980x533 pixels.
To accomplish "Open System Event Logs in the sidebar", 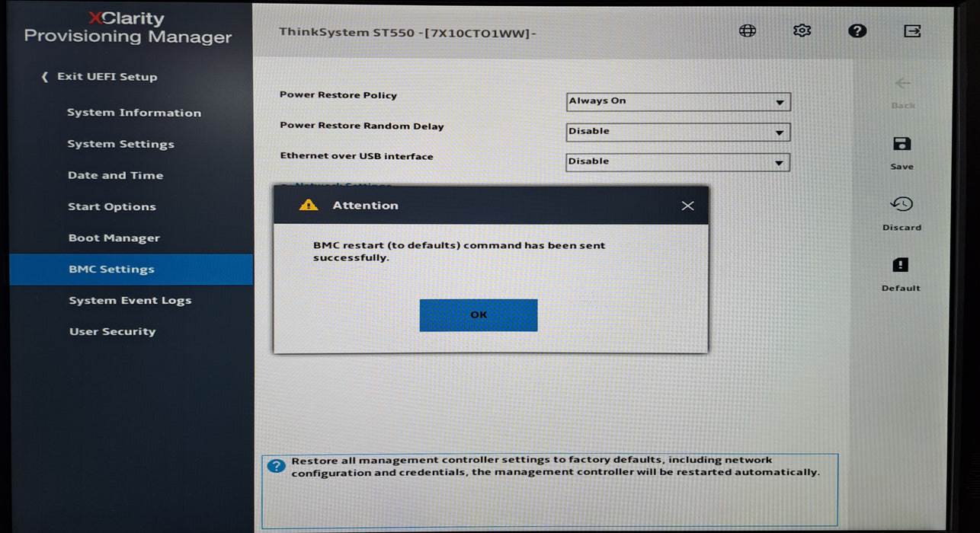I will 130,301.
